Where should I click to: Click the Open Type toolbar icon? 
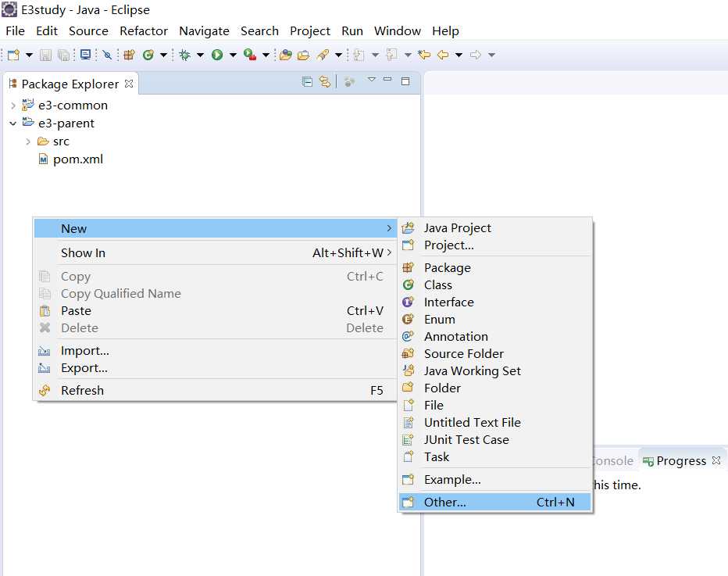click(x=286, y=55)
